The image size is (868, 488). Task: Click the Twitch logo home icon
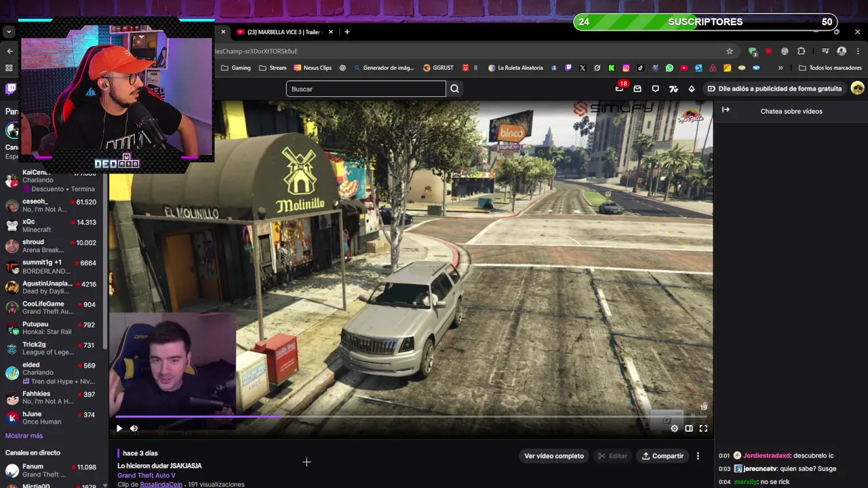pos(11,89)
